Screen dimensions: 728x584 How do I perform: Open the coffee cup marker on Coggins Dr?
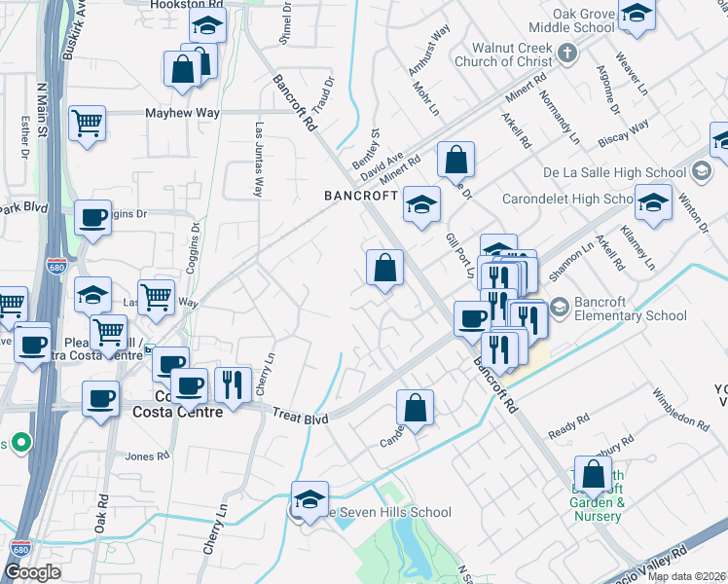(x=92, y=219)
